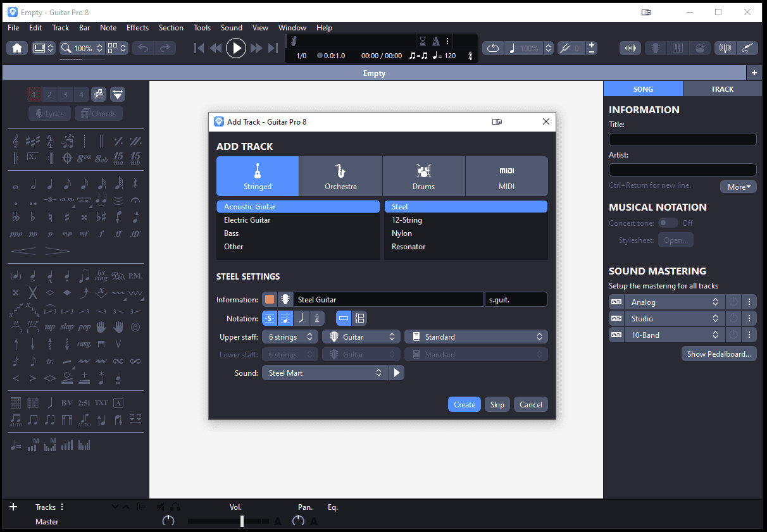Choose the key signature three-sharps icon
Screen dimensions: 767x532
pyautogui.click(x=33, y=140)
